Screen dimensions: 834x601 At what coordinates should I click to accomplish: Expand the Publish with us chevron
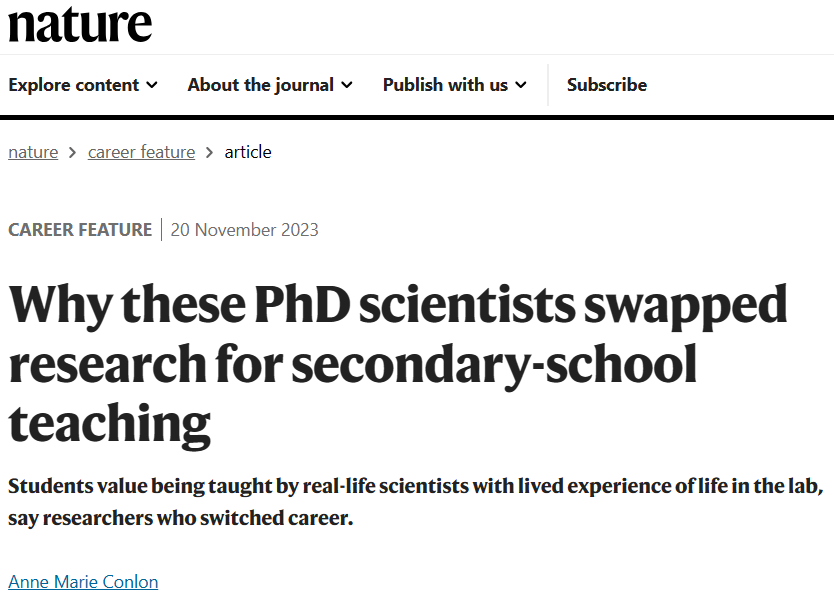click(x=521, y=85)
